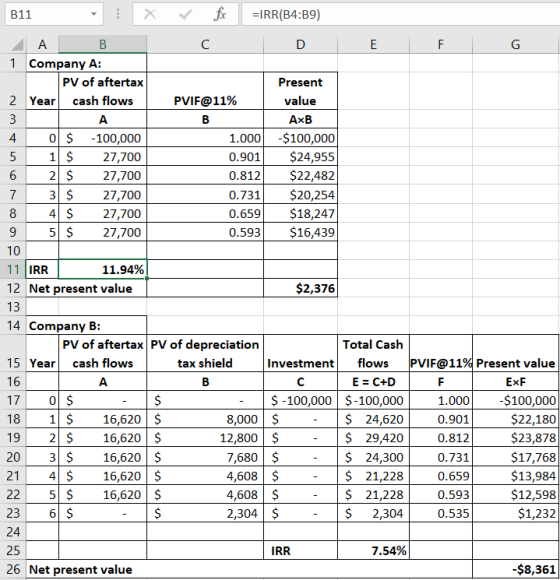Image resolution: width=560 pixels, height=580 pixels.
Task: Select column F header
Action: 441,45
